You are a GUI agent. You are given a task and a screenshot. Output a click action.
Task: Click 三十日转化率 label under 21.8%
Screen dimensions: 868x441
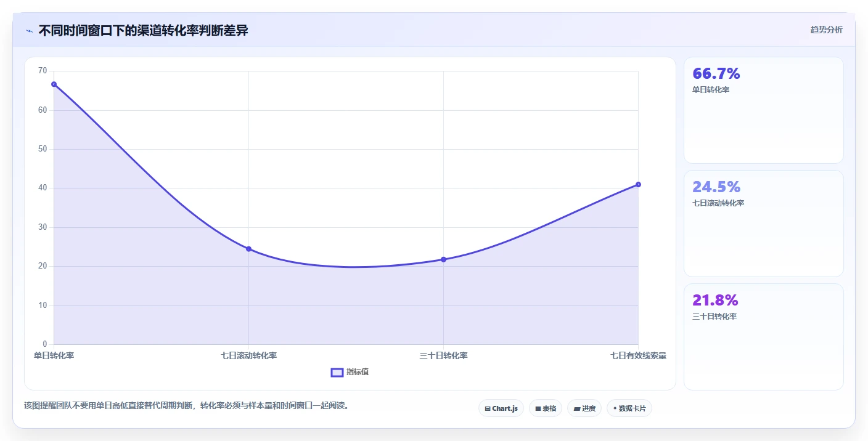[714, 317]
